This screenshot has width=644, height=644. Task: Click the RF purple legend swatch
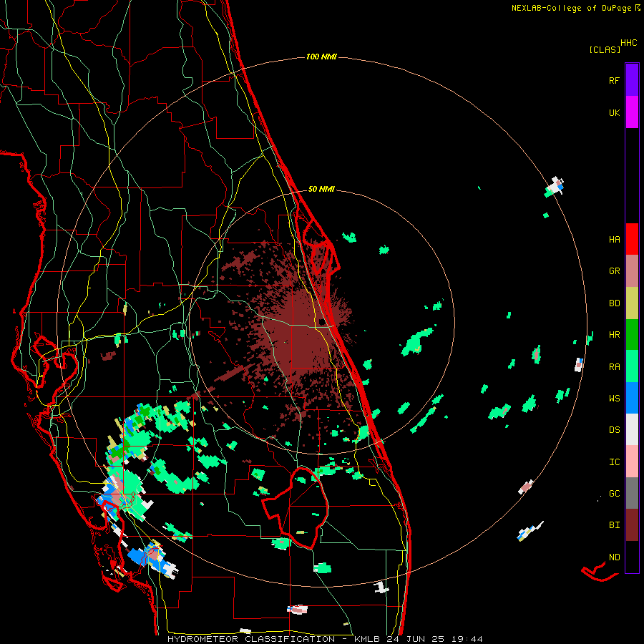point(632,80)
